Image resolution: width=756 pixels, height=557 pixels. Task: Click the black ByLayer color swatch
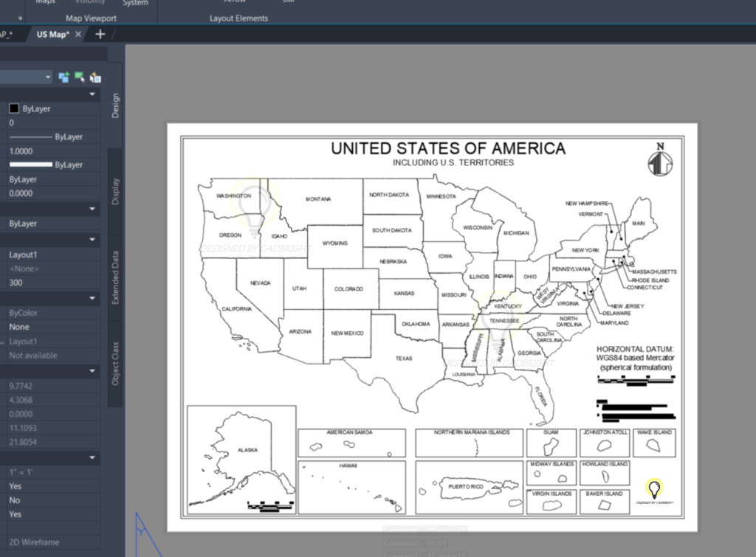14,108
